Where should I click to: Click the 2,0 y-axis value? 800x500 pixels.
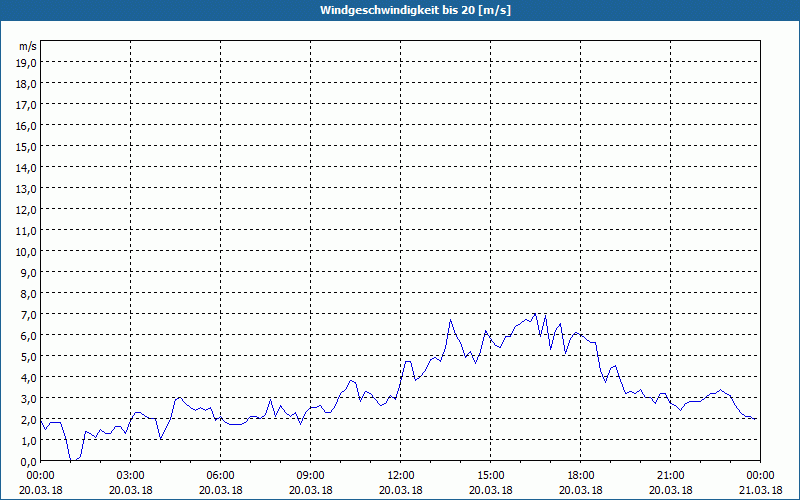point(29,420)
